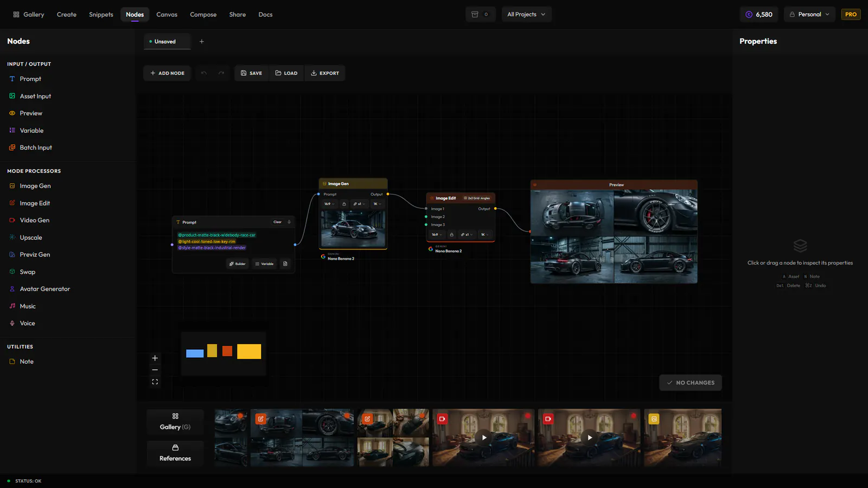The image size is (868, 488).
Task: Open All Projects dropdown
Action: click(x=526, y=15)
